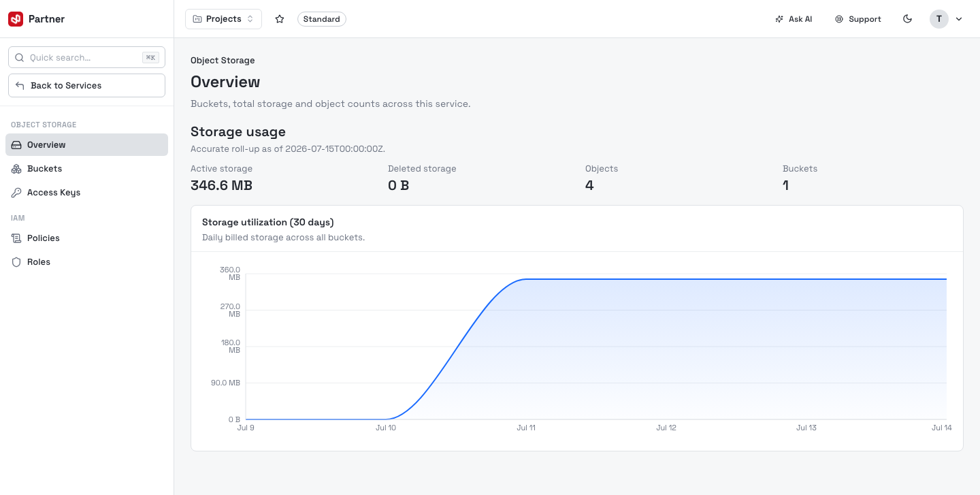
Task: Open the Ask AI assistant
Action: tap(794, 19)
